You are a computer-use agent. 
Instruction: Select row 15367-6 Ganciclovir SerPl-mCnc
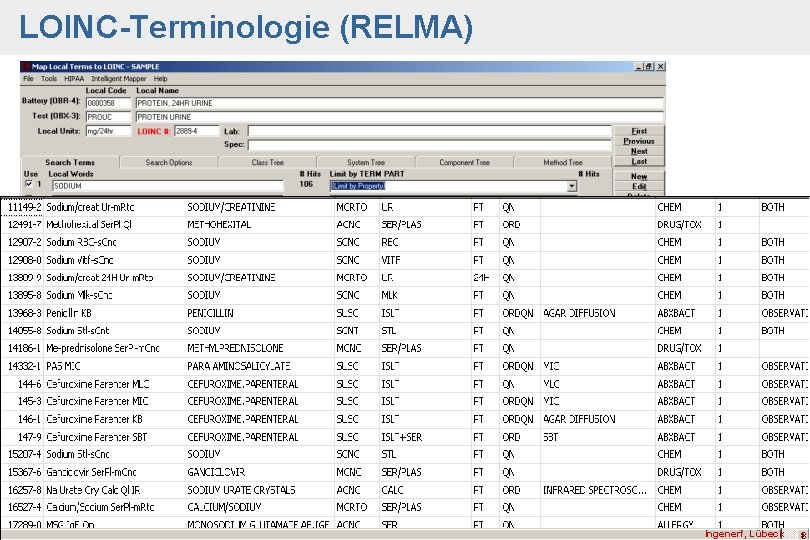[405, 472]
